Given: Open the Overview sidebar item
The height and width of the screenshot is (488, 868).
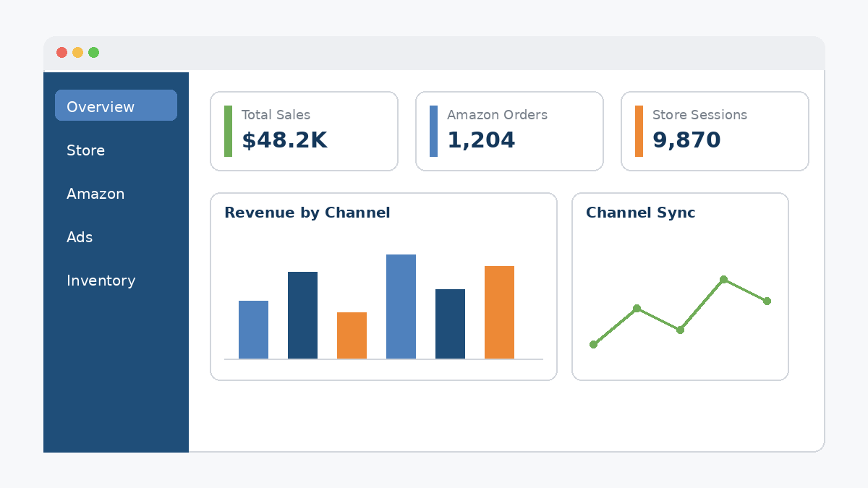Looking at the screenshot, I should [116, 106].
